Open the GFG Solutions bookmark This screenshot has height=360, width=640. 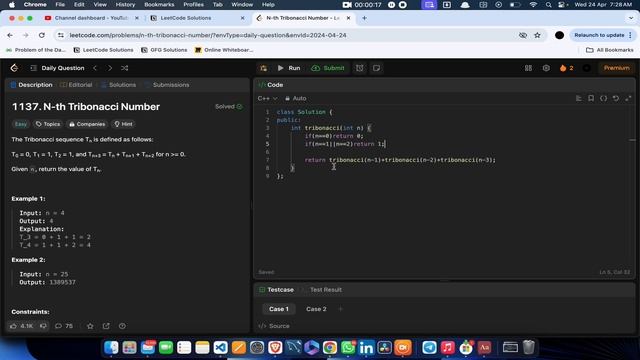164,50
